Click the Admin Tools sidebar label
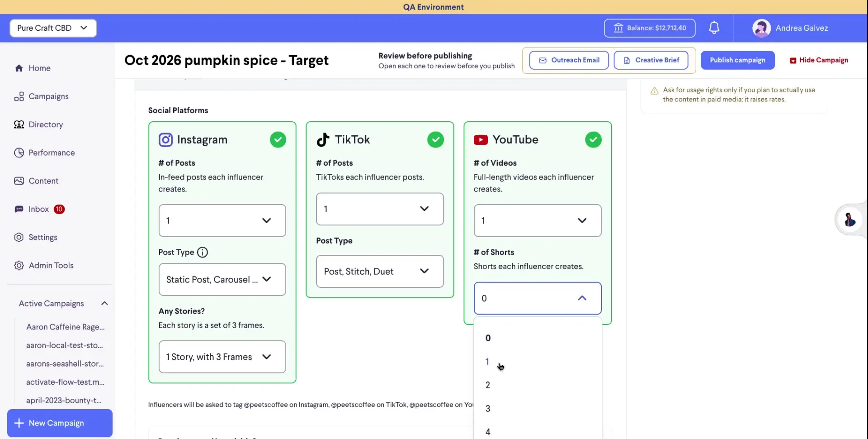 click(51, 265)
